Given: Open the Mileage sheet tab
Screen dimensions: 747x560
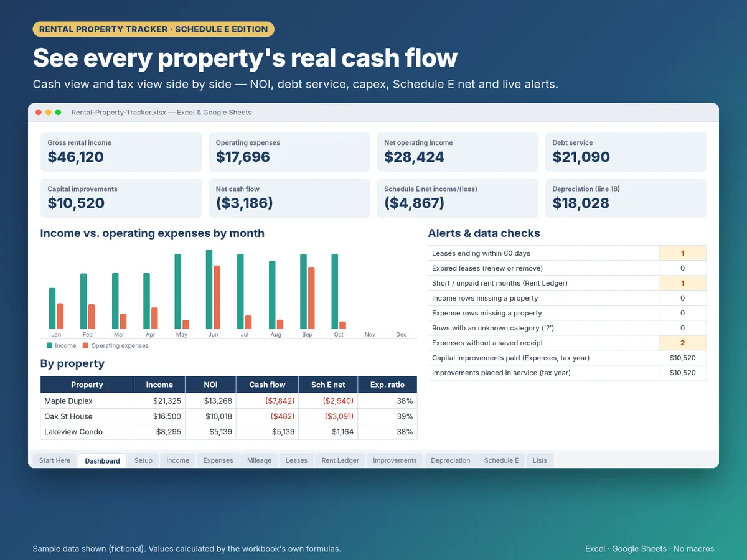Looking at the screenshot, I should (x=259, y=460).
